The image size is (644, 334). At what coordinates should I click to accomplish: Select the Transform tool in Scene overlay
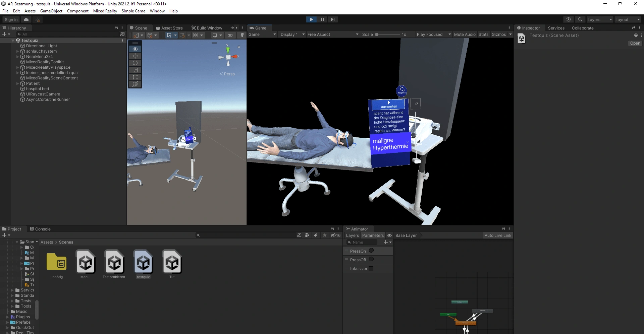[135, 84]
